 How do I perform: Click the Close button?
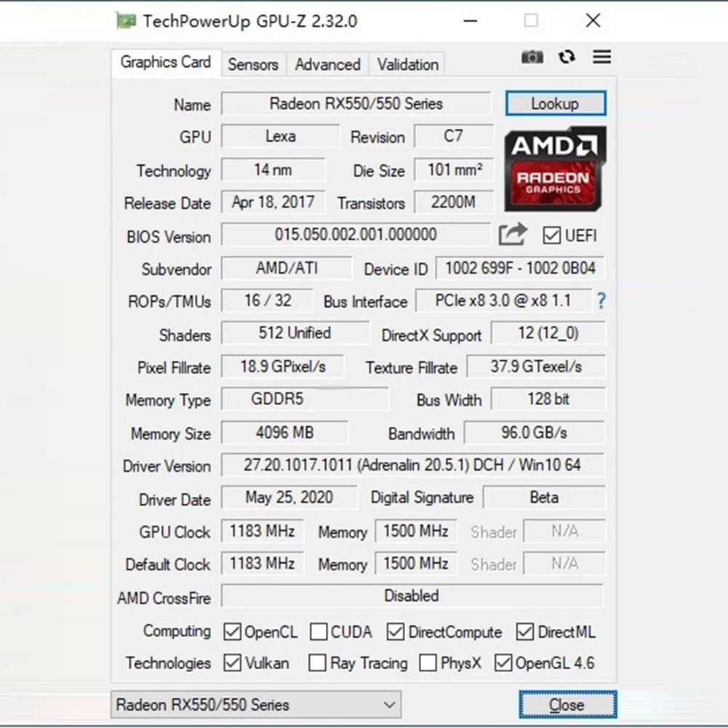(x=567, y=704)
